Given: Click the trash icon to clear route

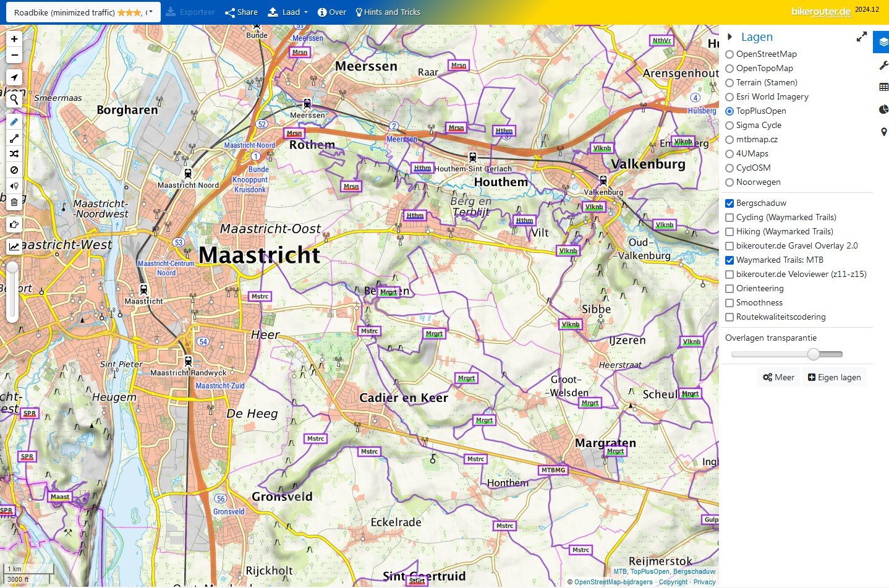Looking at the screenshot, I should pyautogui.click(x=14, y=202).
